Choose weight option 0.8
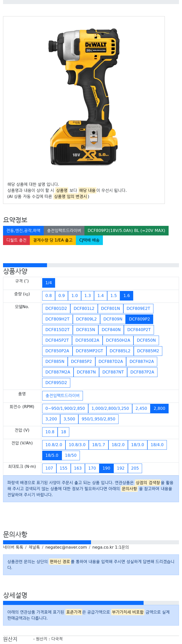This screenshot has height=644, width=182. 49,296
